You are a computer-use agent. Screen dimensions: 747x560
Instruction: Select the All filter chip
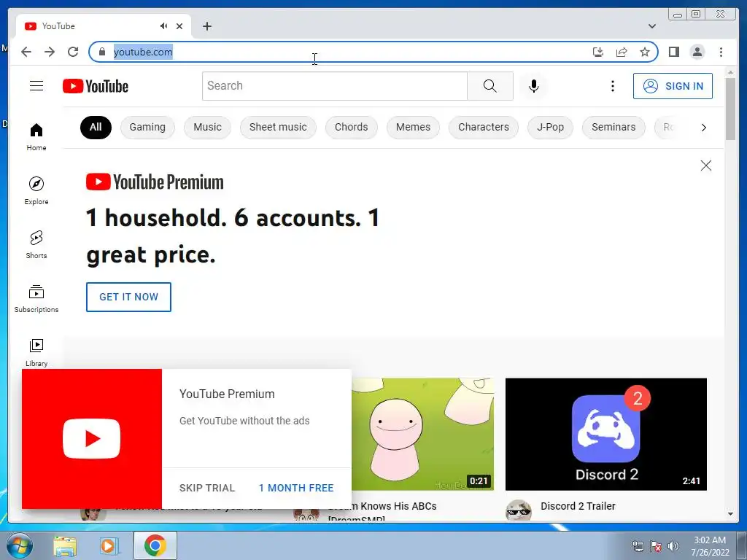[x=96, y=127]
